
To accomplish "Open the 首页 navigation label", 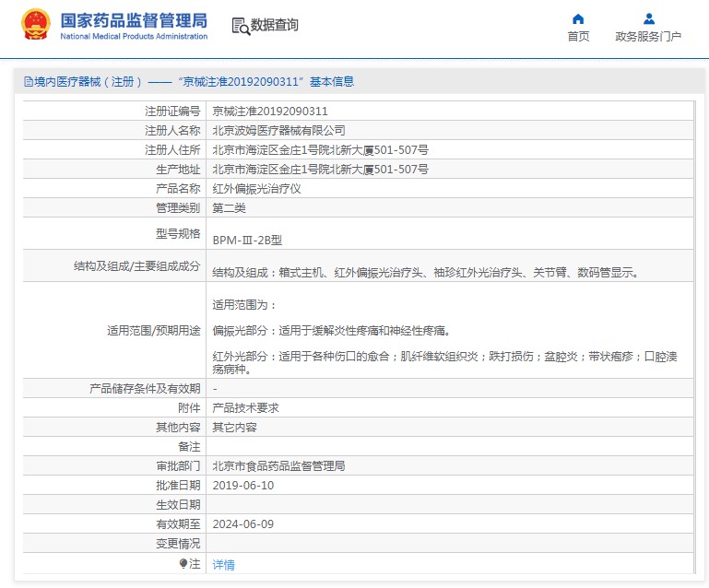I will click(x=578, y=37).
